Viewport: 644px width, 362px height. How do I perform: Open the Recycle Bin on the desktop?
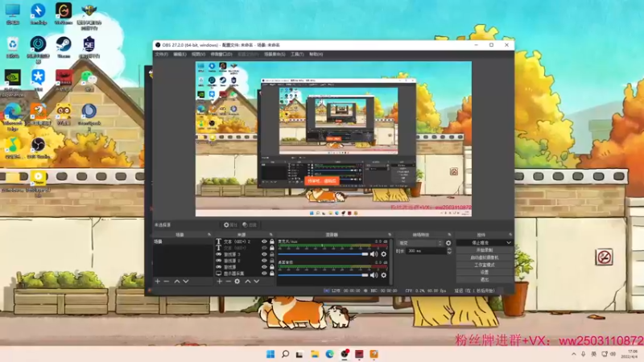pos(13,47)
